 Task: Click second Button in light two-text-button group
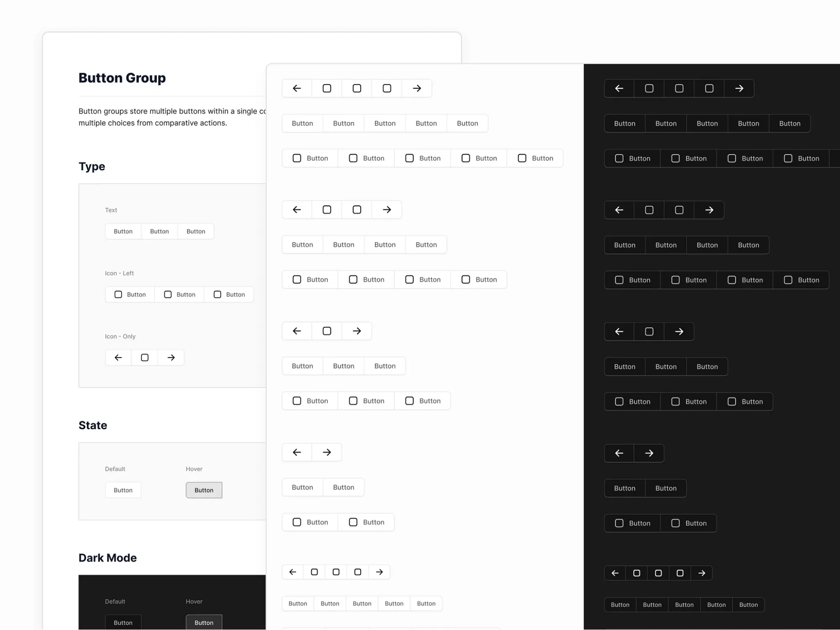point(343,487)
